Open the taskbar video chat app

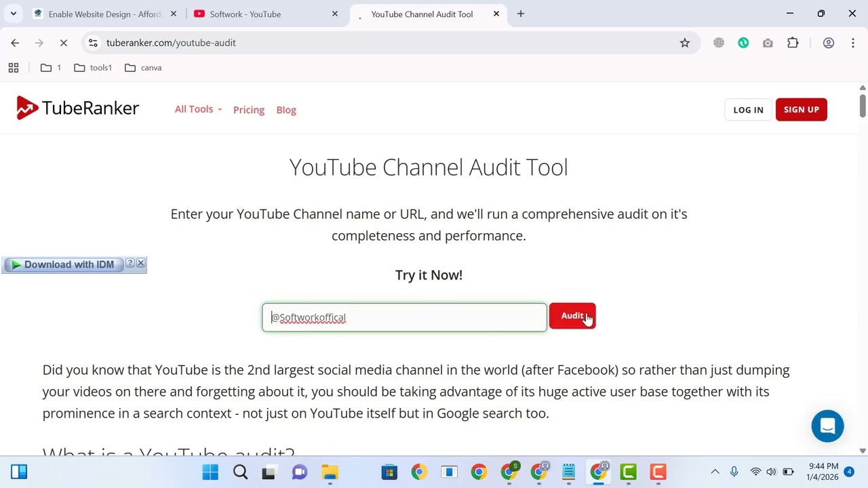click(300, 472)
